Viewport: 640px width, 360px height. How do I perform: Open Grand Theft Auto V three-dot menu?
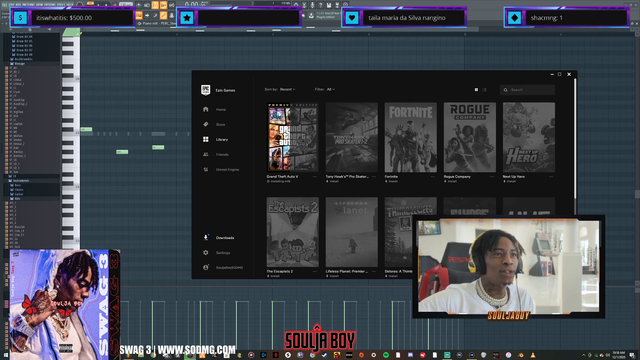coord(315,177)
